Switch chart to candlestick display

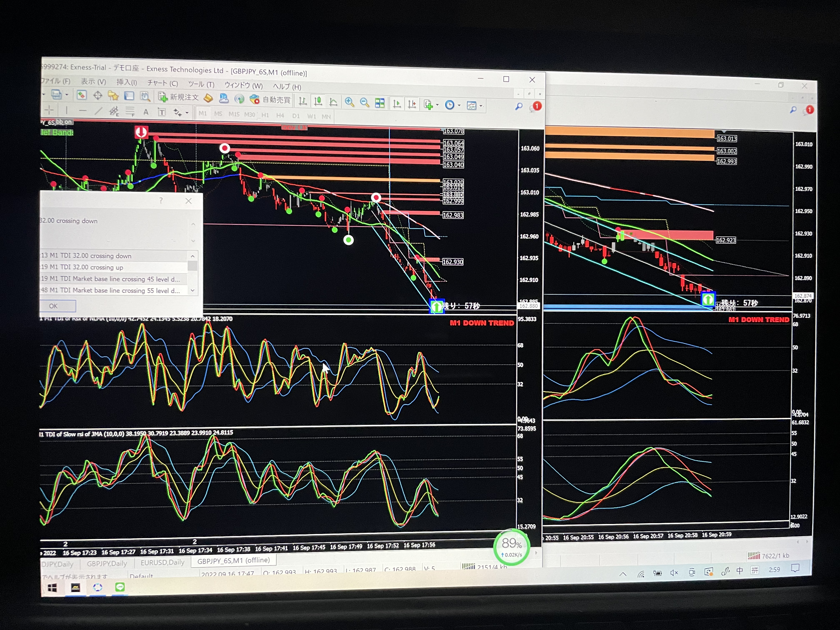(318, 101)
